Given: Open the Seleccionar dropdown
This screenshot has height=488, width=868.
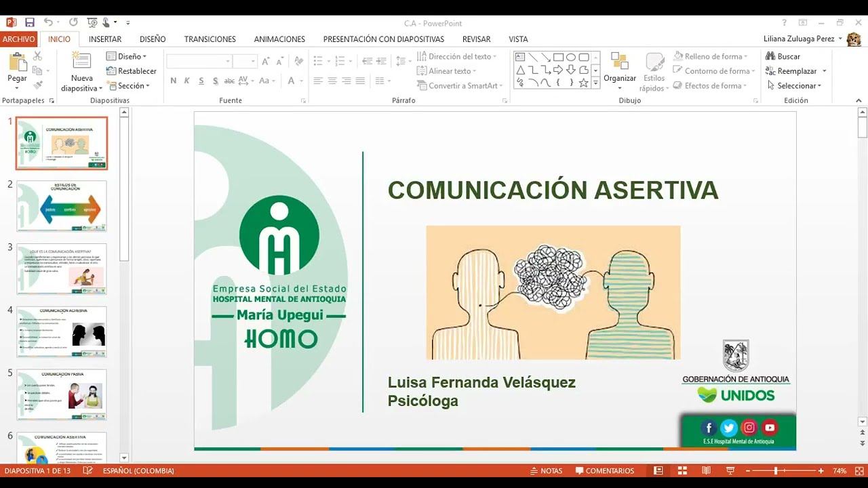Looking at the screenshot, I should (794, 86).
